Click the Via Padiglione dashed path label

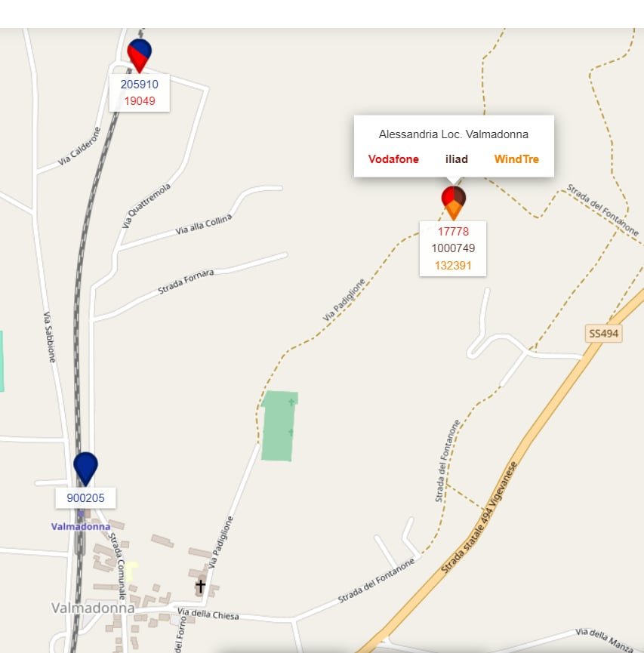click(344, 300)
